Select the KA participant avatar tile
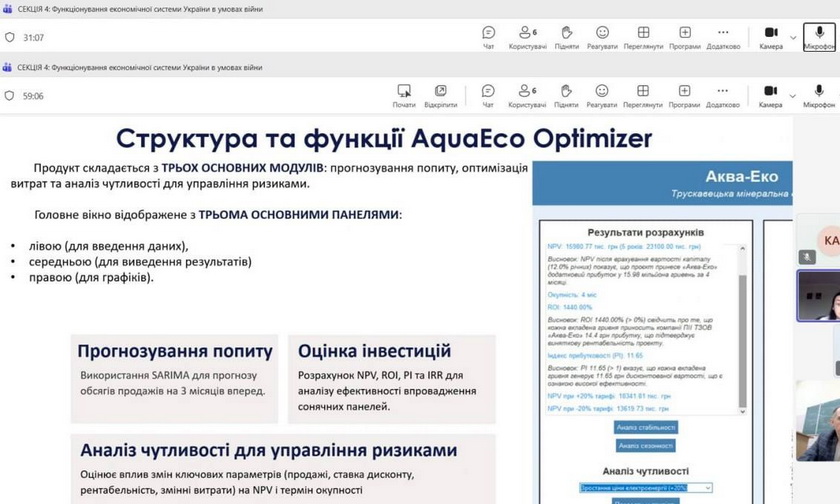 point(829,241)
